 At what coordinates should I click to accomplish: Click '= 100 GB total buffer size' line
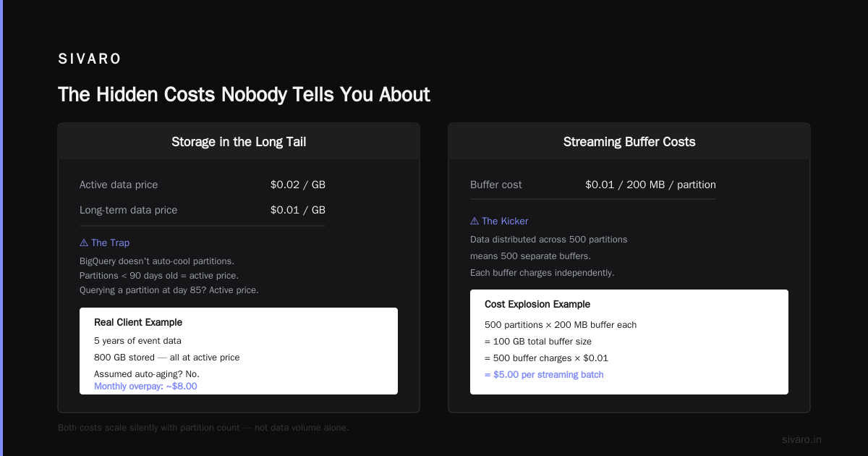(x=538, y=342)
